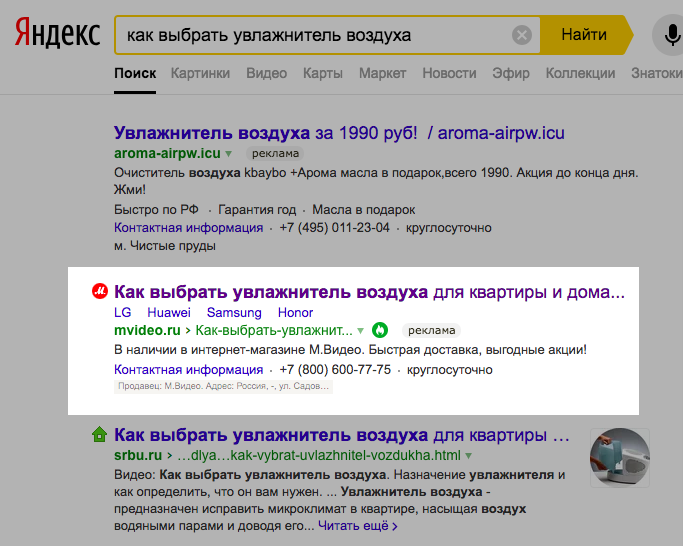Click the Читать ещё link
683x546 pixels.
358,526
